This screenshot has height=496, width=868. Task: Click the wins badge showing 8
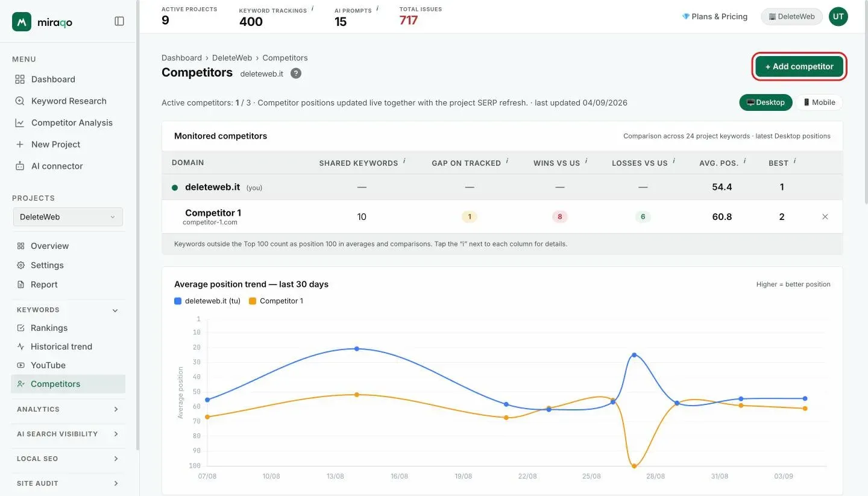[560, 217]
